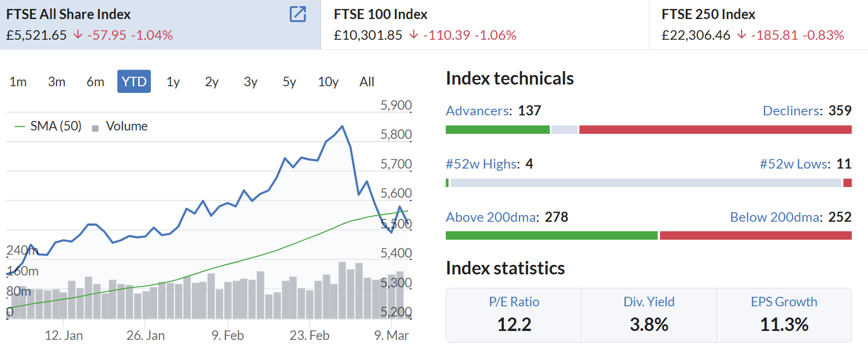Open the #52w Highs link

(482, 164)
